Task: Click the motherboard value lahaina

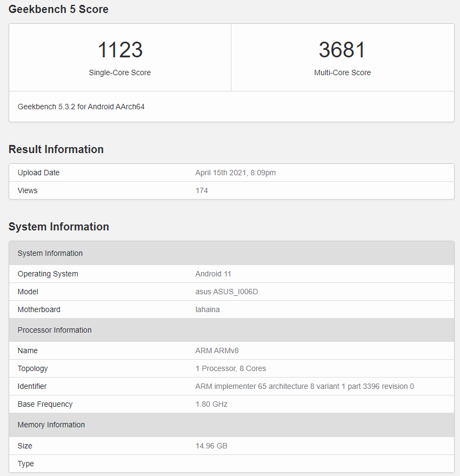Action: click(208, 309)
